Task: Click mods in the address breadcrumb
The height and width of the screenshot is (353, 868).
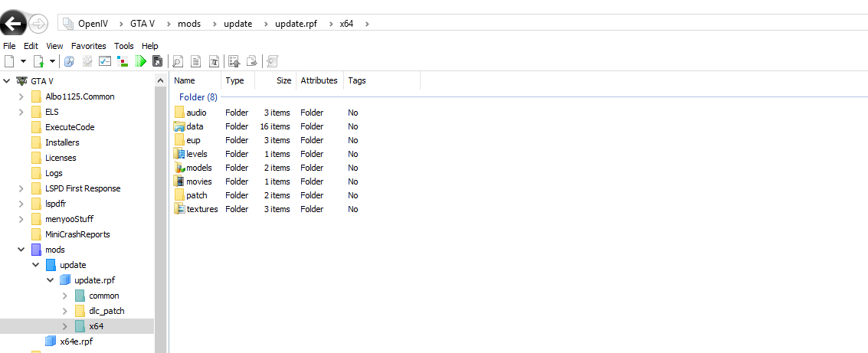Action: click(x=188, y=23)
